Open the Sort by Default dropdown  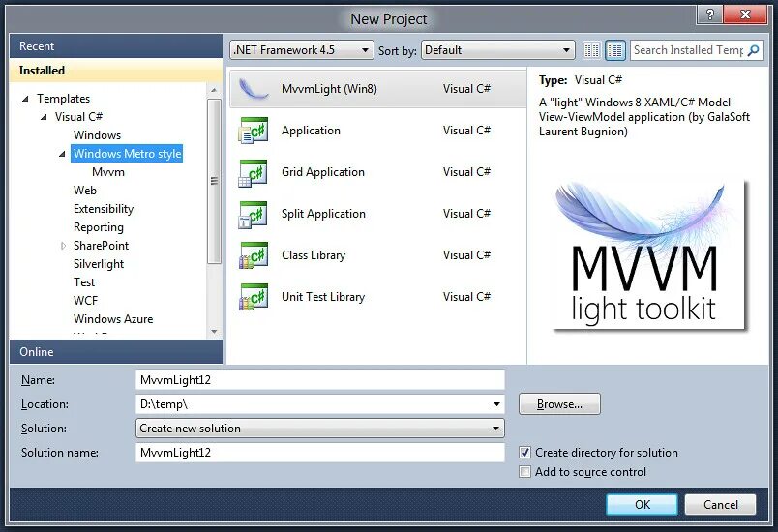498,50
